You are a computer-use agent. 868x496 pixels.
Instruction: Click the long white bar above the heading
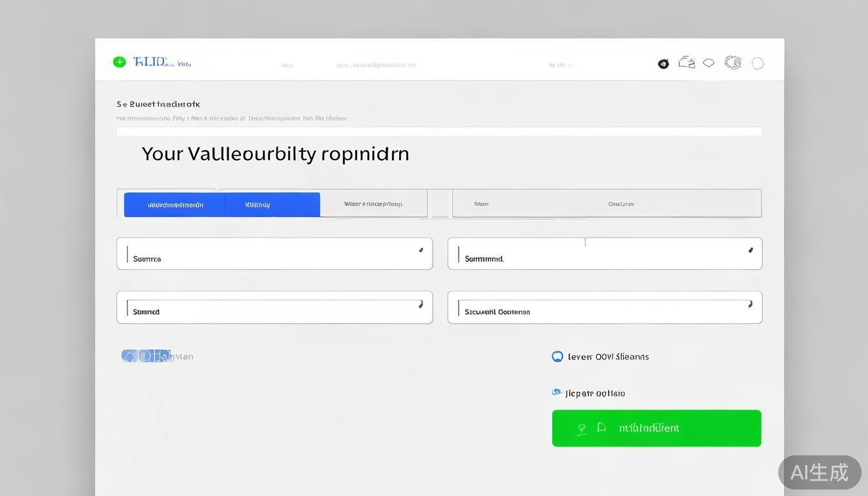click(439, 132)
